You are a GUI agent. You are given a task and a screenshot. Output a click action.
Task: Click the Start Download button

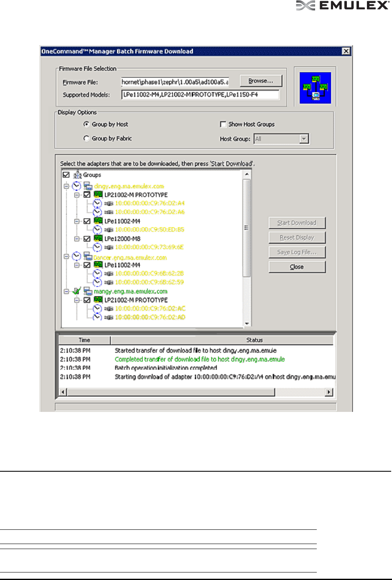coord(297,223)
